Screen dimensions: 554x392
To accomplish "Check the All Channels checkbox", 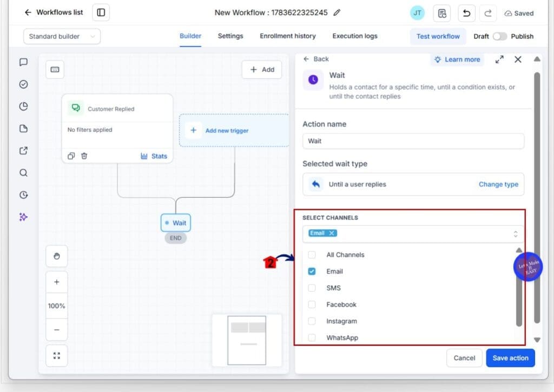I will (x=312, y=255).
